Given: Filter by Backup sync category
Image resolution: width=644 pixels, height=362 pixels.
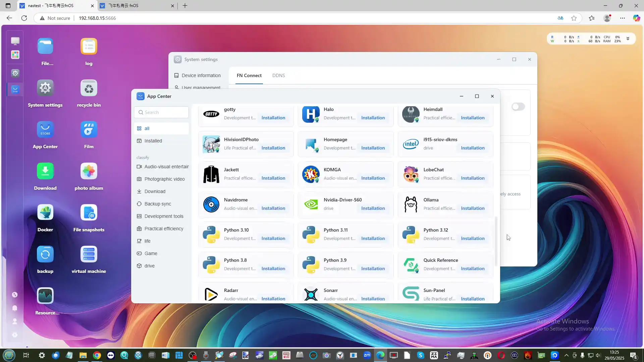Looking at the screenshot, I should click(x=161, y=204).
